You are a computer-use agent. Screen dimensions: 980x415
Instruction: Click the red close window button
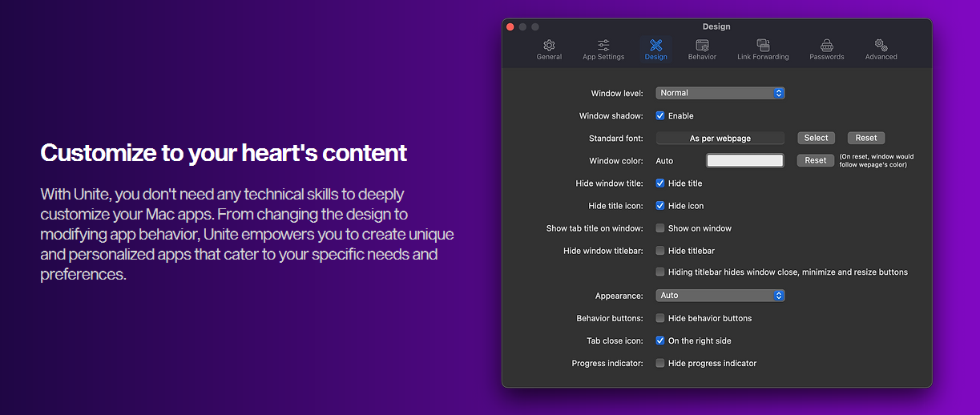[x=510, y=26]
